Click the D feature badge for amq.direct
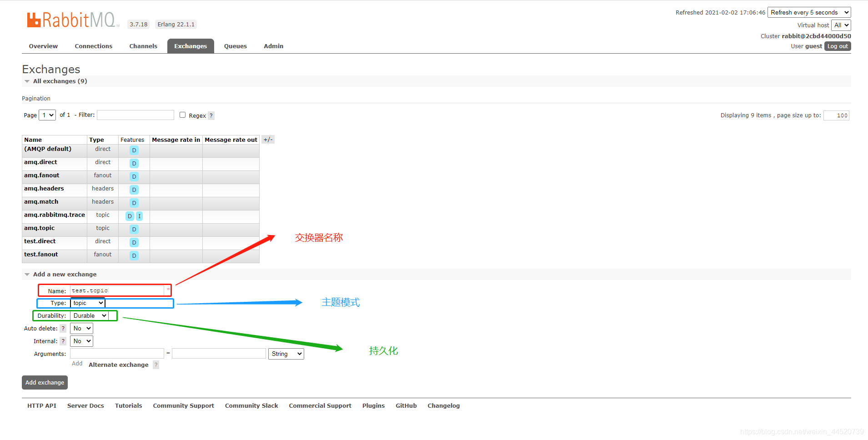 [134, 163]
